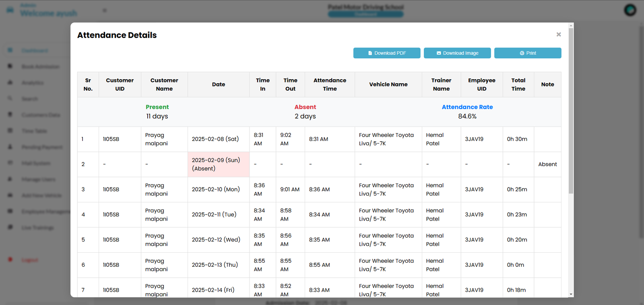The image size is (644, 305).
Task: Click the Attendance Rate label
Action: [x=467, y=107]
